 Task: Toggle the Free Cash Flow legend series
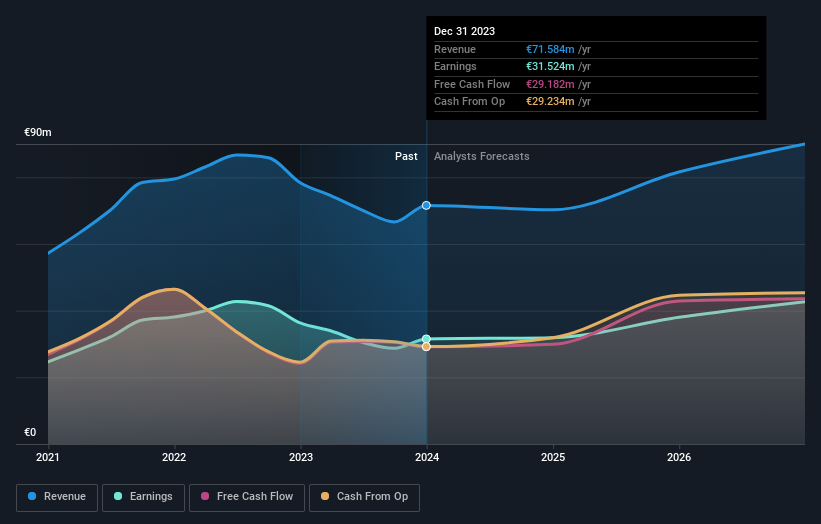[x=247, y=497]
